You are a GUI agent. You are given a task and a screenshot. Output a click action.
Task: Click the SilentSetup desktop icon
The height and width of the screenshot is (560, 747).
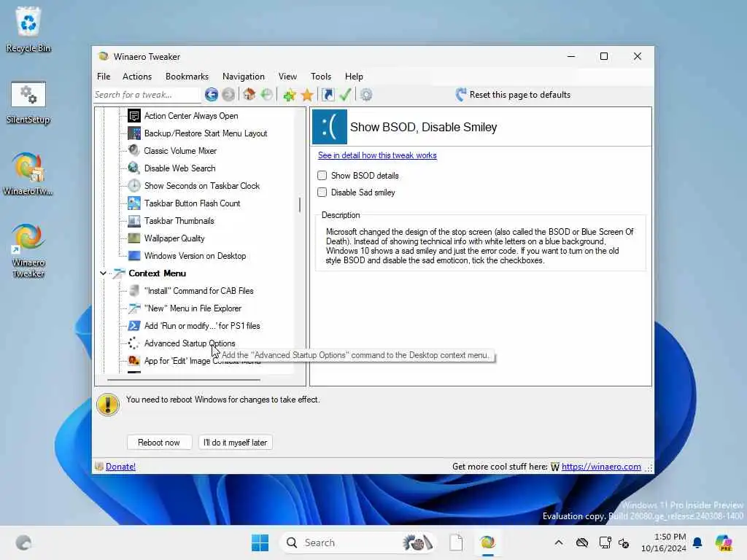click(x=28, y=102)
